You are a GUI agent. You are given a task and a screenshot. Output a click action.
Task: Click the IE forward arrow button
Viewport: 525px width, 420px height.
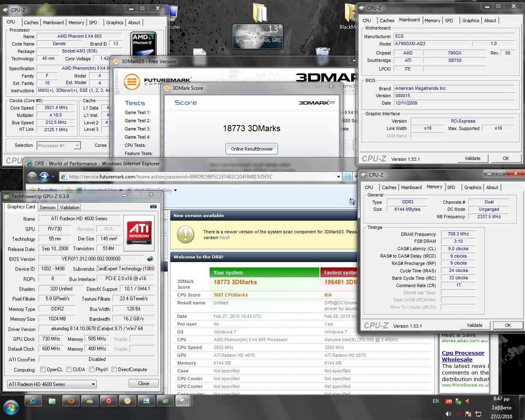coord(44,177)
